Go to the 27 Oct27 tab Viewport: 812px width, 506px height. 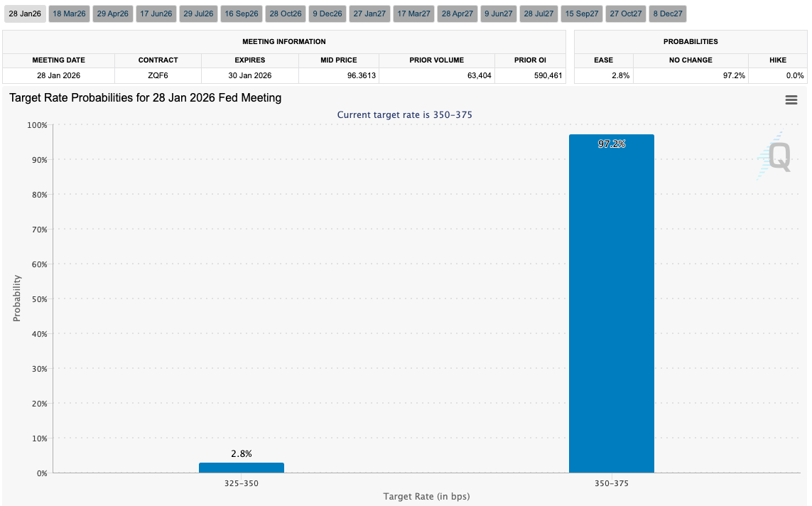625,14
